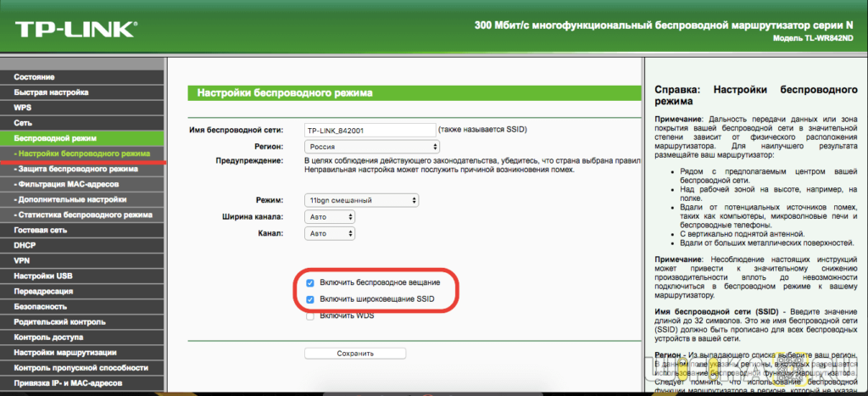868x396 pixels.
Task: Navigate to DHCP settings
Action: [25, 245]
